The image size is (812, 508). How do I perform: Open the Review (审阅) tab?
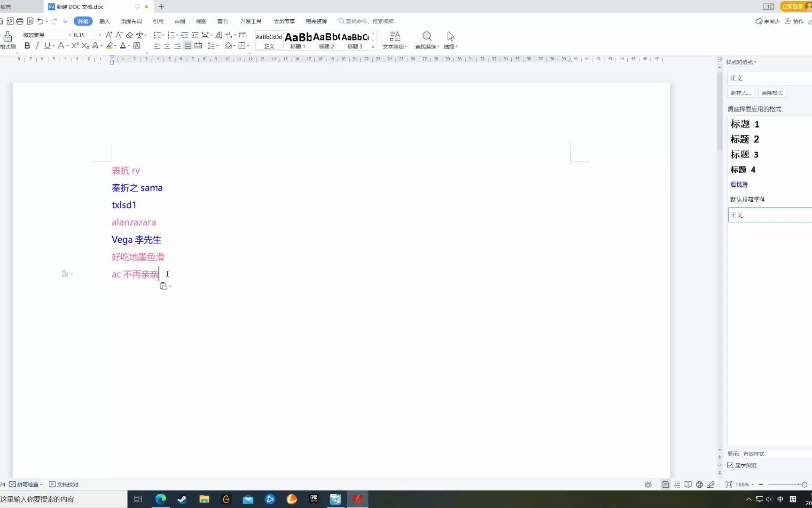pos(180,21)
